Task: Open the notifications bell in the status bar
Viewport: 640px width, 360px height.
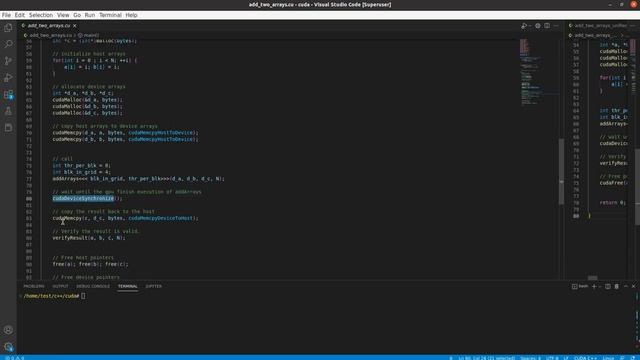Action: pyautogui.click(x=633, y=358)
